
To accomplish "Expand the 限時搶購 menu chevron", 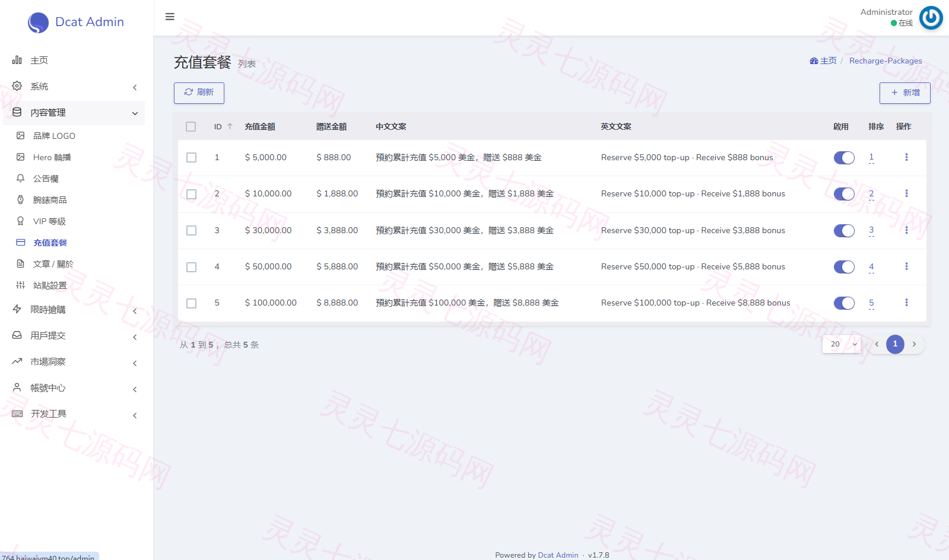I will click(135, 311).
